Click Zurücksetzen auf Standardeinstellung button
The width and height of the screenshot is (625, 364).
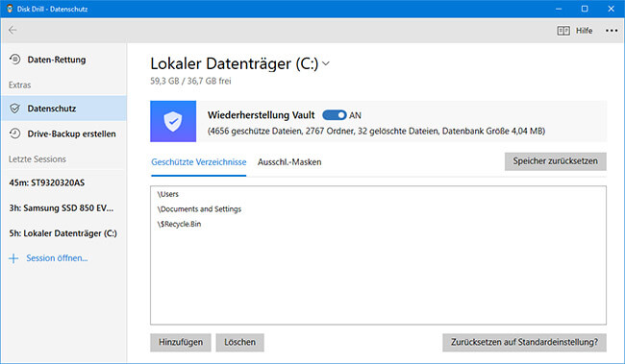point(524,343)
